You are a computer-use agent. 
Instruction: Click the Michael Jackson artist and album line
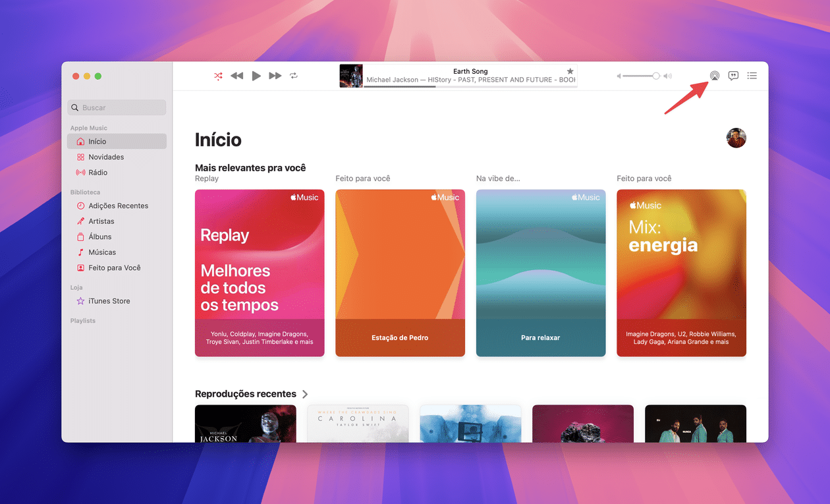click(x=471, y=80)
